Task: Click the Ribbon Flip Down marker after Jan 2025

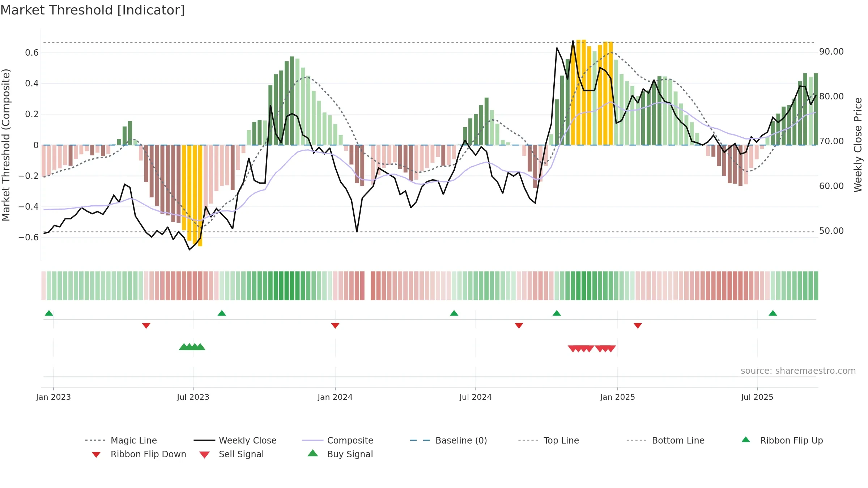Action: (638, 326)
